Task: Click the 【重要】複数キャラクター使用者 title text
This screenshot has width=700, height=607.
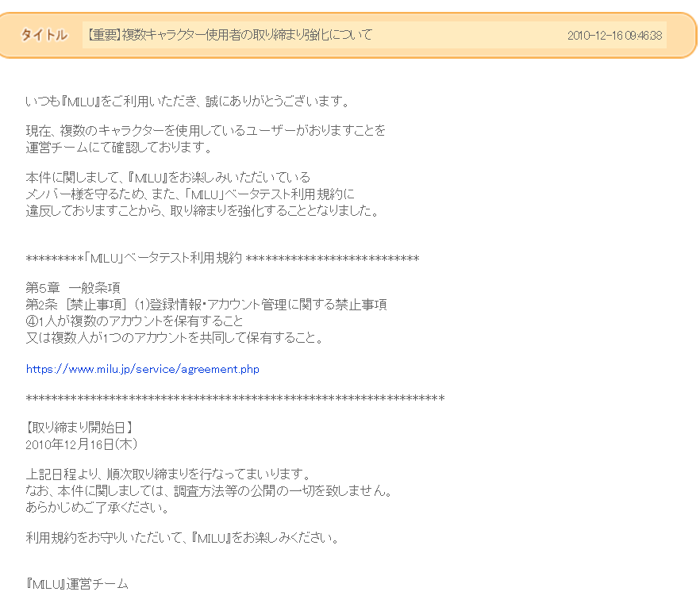Action: pos(230,35)
